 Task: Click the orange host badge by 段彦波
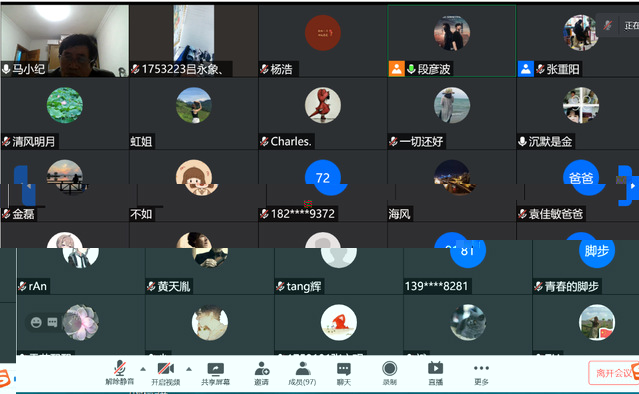tap(397, 69)
